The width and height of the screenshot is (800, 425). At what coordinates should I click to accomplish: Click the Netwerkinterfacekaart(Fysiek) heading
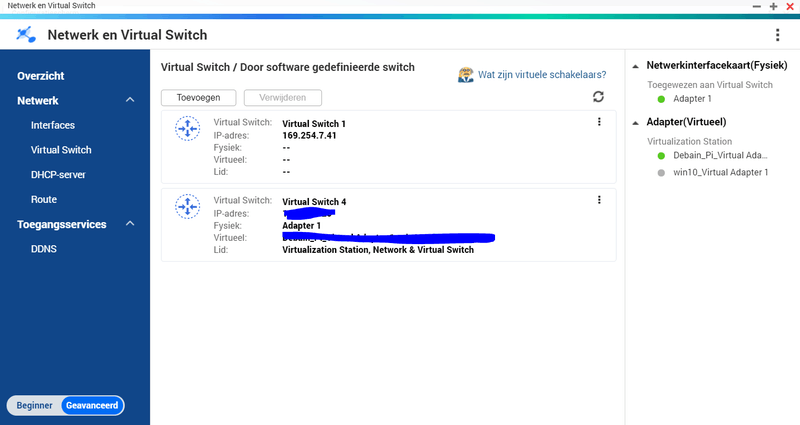click(717, 65)
